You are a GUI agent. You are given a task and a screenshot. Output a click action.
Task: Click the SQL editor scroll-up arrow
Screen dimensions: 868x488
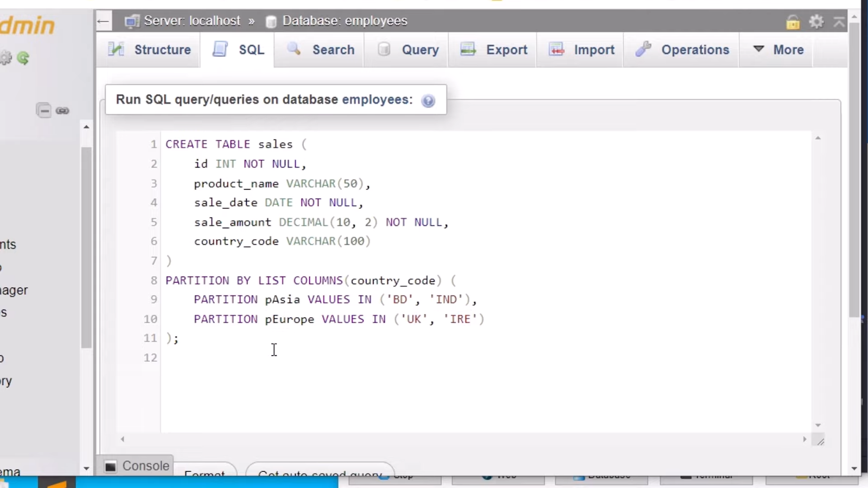[x=818, y=138]
